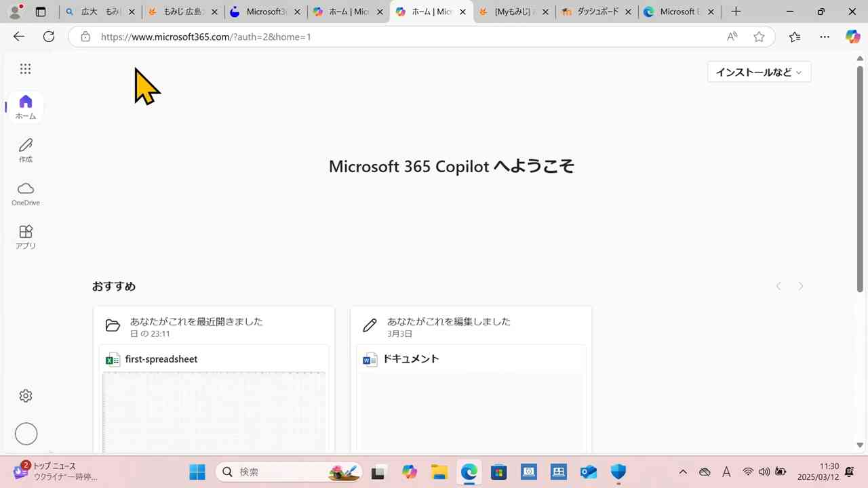The width and height of the screenshot is (868, 488).
Task: Reload the page with the refresh icon
Action: (49, 37)
